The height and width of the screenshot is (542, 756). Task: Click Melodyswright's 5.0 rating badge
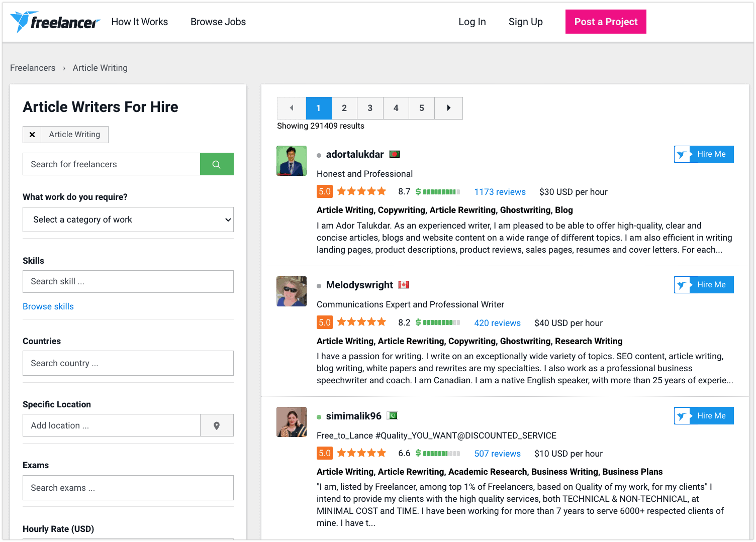tap(325, 322)
